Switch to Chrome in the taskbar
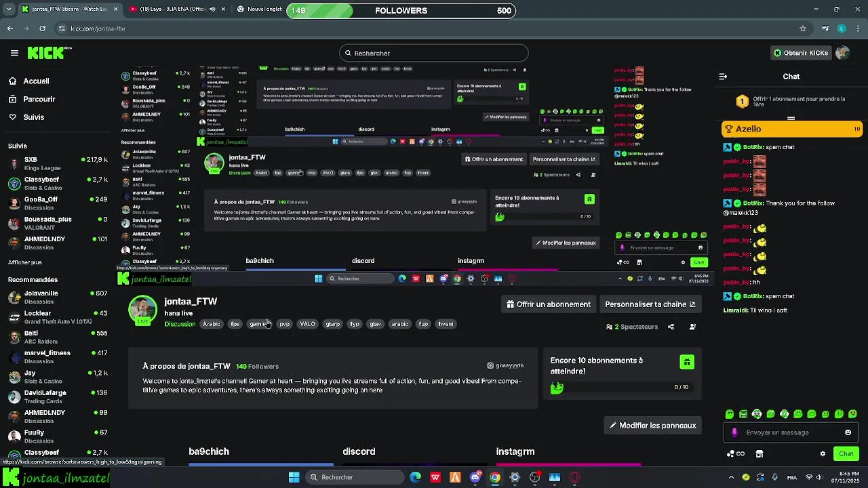868x488 pixels. 495,477
